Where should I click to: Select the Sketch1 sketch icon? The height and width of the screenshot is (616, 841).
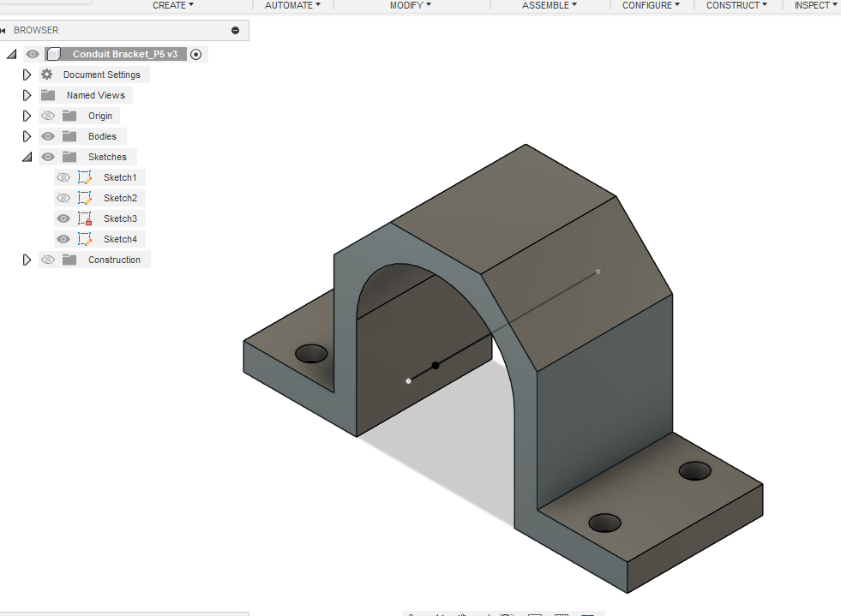point(85,176)
